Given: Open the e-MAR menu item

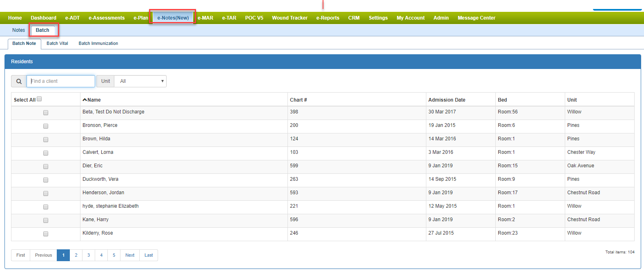Looking at the screenshot, I should click(x=205, y=18).
